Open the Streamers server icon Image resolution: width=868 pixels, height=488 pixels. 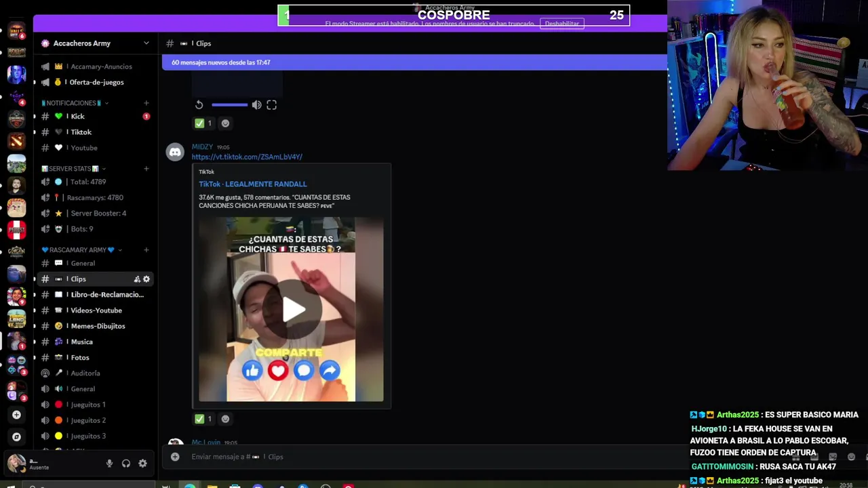[x=16, y=118]
